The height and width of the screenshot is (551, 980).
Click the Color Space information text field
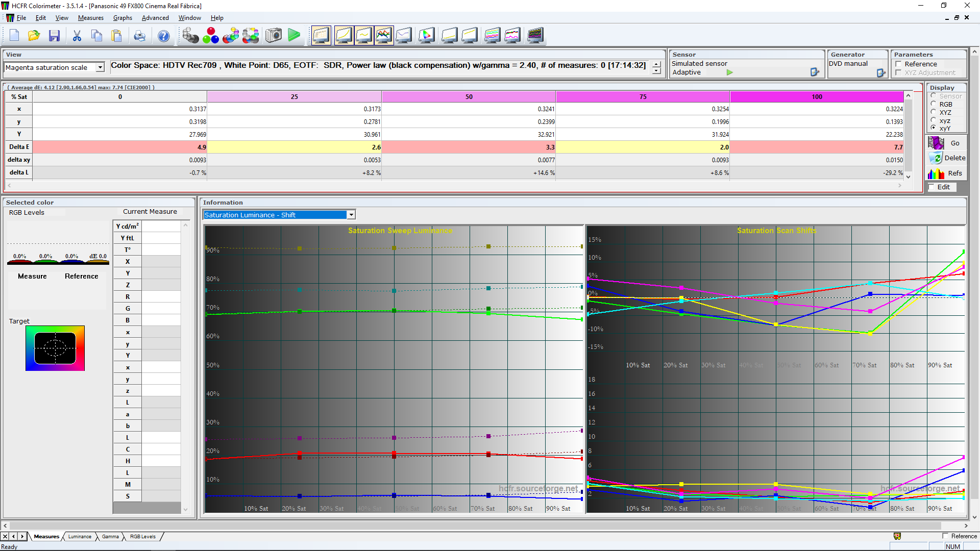tap(380, 67)
